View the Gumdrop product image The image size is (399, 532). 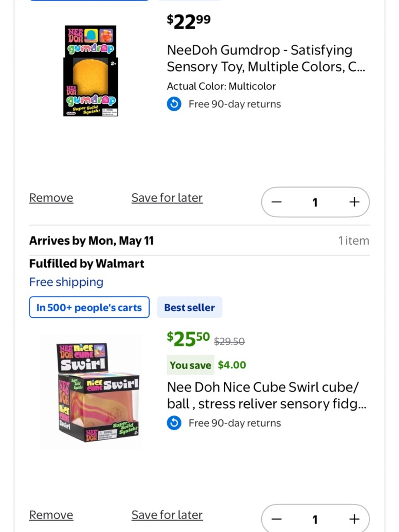tap(91, 71)
